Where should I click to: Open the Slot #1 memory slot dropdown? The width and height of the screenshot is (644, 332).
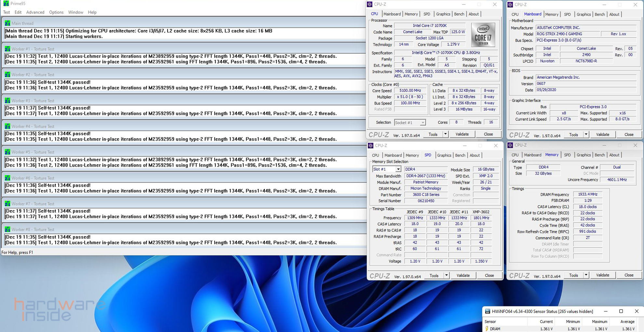pyautogui.click(x=398, y=169)
